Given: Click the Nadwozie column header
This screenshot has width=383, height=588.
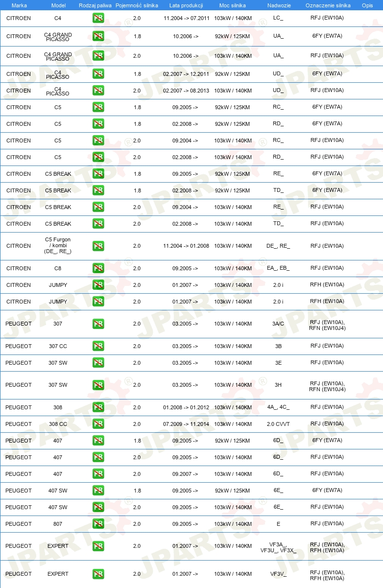Looking at the screenshot, I should (278, 5).
